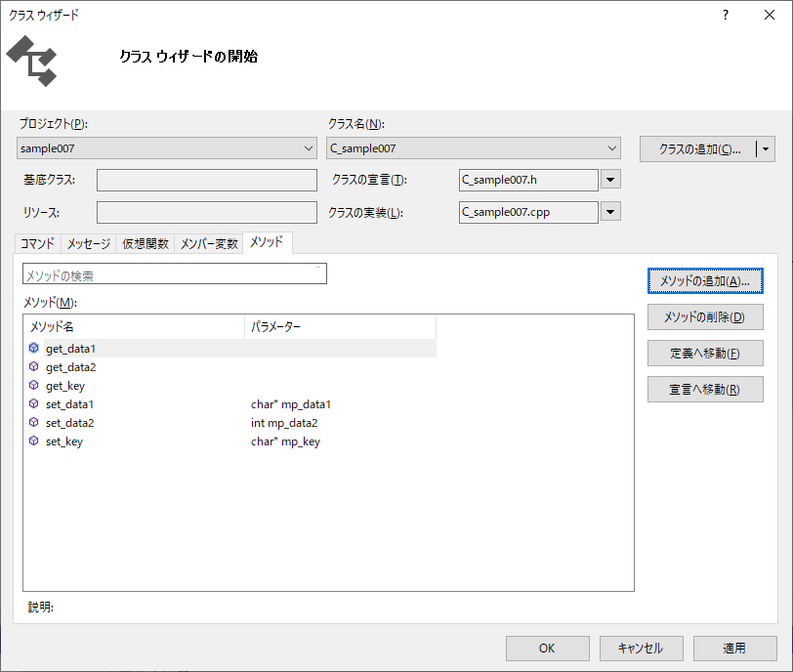The image size is (793, 672).
Task: Switch to the コマンド tab
Action: click(x=38, y=244)
